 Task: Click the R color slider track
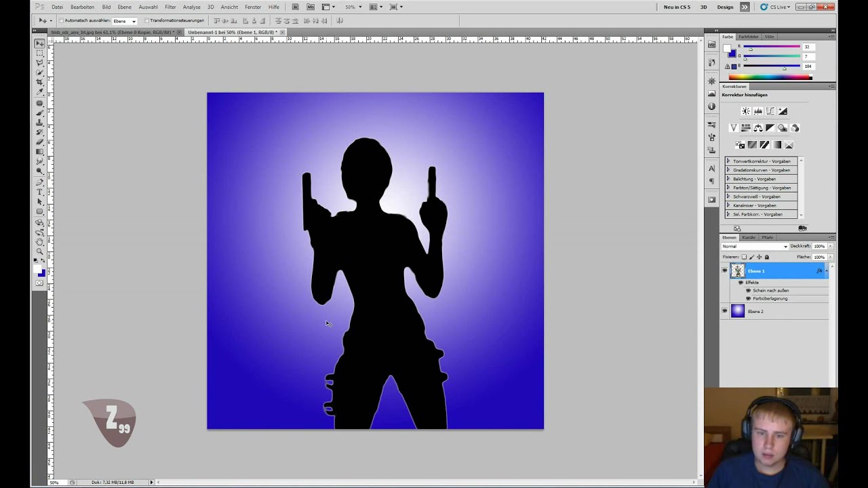pyautogui.click(x=772, y=47)
